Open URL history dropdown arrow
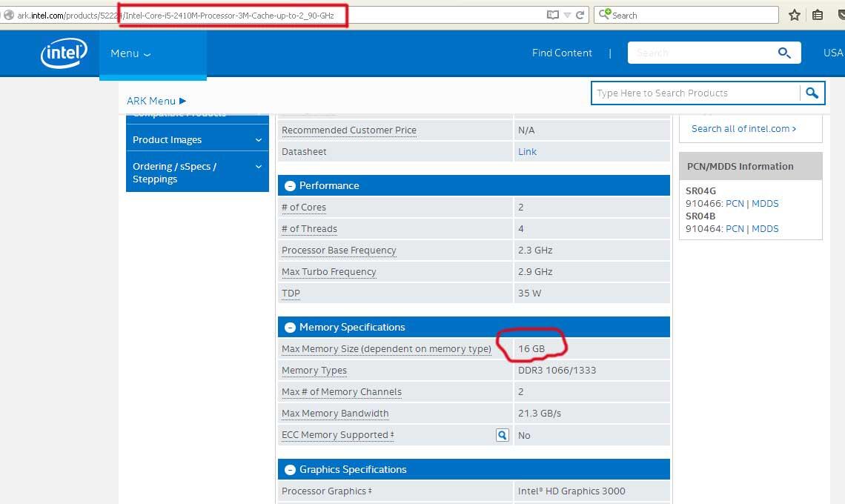845x504 pixels. (x=567, y=15)
